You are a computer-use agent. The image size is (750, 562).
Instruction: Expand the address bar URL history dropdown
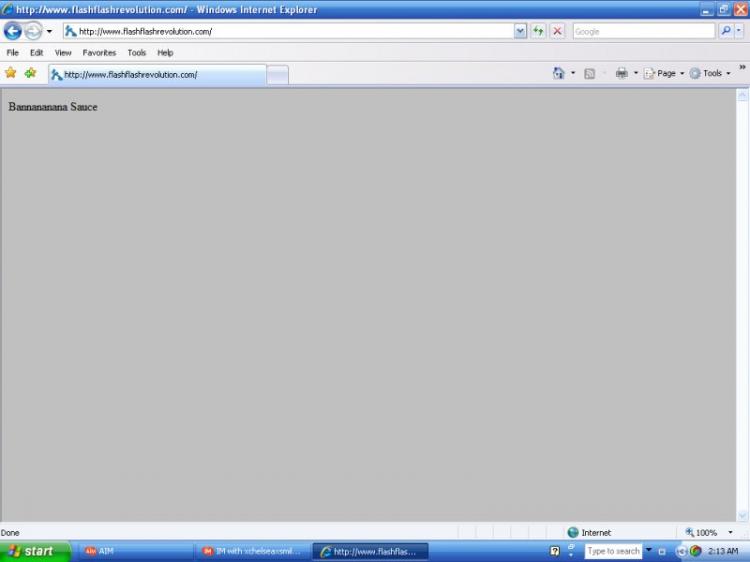(x=520, y=31)
